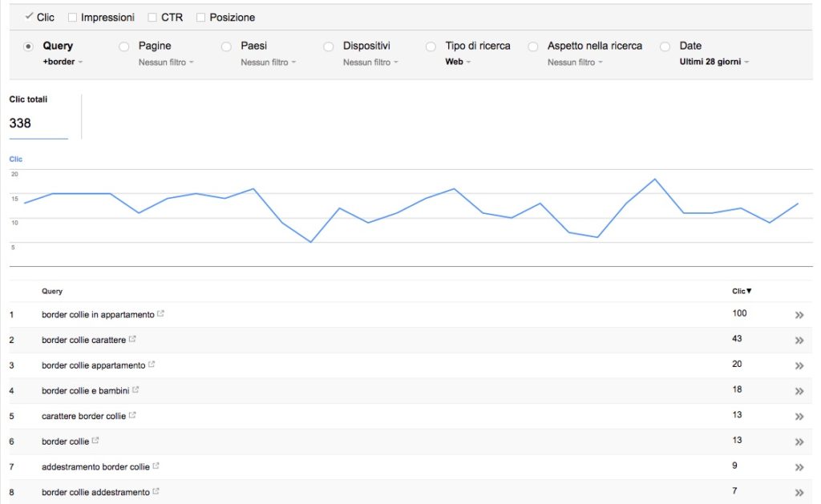Screen dimensions: 821x504
Task: Open external link icon for 'border collie addestramento'
Action: 156,491
